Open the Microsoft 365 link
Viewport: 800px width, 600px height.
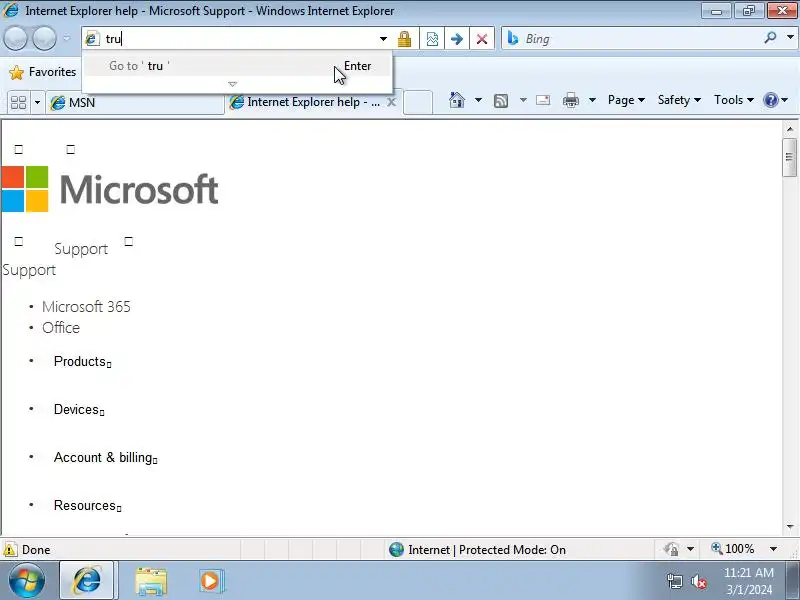coord(86,307)
